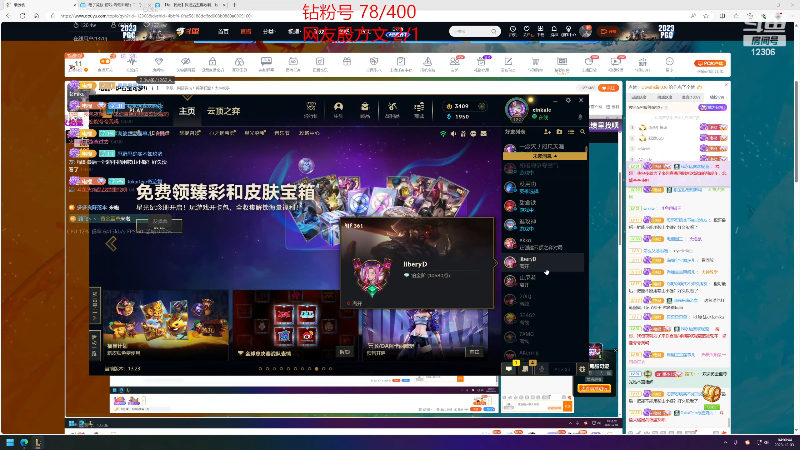Image resolution: width=800 pixels, height=450 pixels.
Task: Click the add-friend icon in friends panel
Action: [x=547, y=132]
